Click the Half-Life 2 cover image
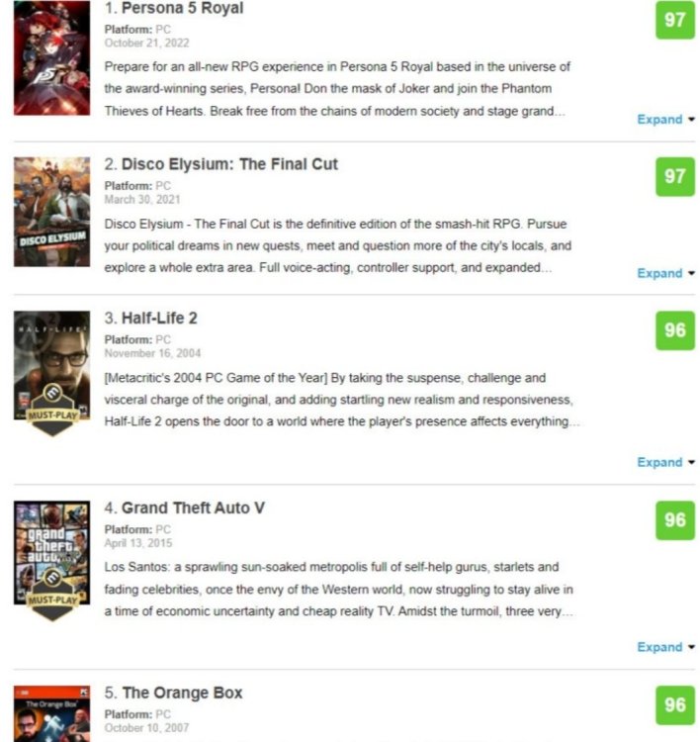Viewport: 700px width, 742px height. click(x=51, y=365)
